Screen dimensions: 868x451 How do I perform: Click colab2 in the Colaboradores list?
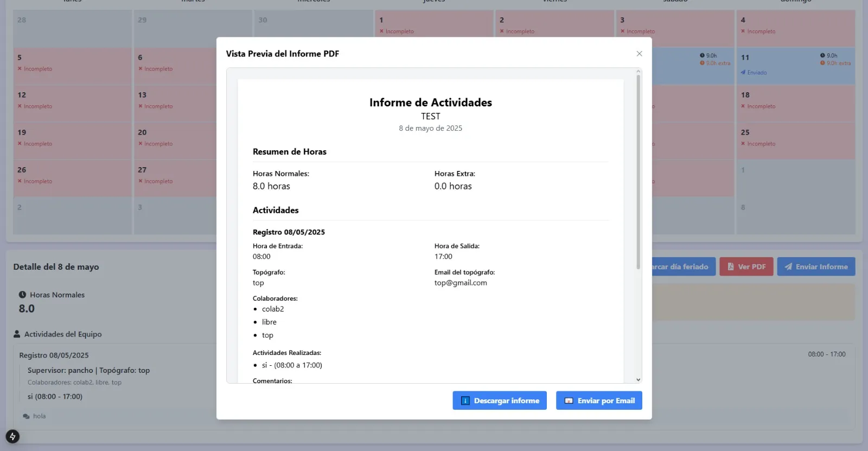(273, 309)
